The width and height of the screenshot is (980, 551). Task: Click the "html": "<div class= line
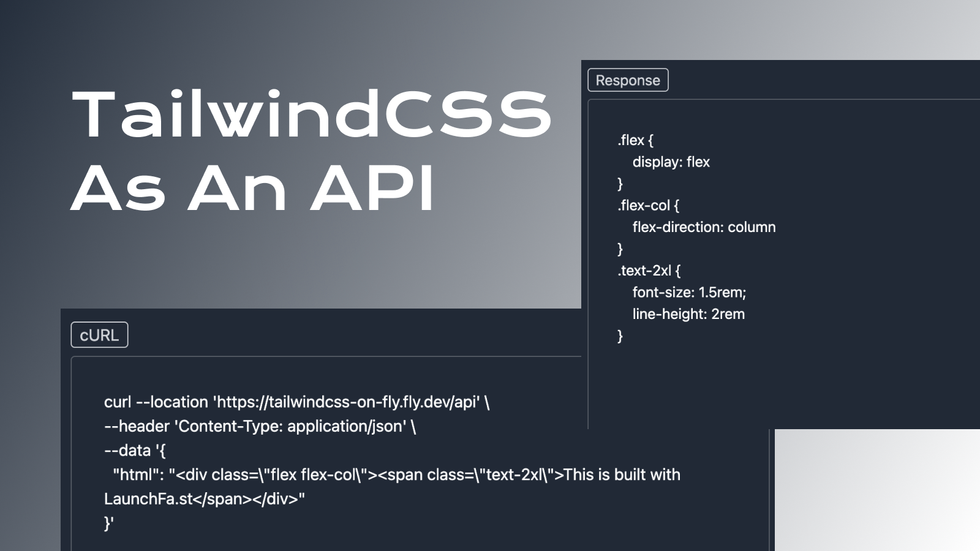pyautogui.click(x=396, y=474)
